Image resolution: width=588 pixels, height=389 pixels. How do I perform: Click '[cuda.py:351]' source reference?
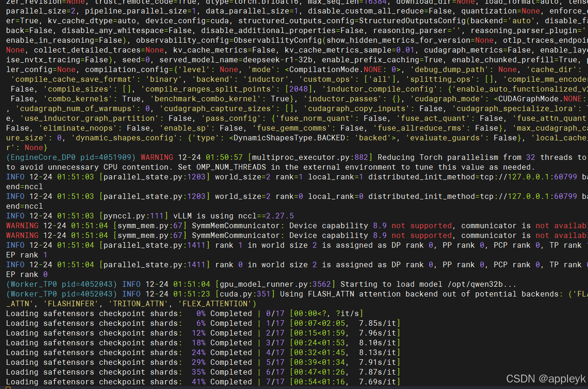tap(245, 294)
